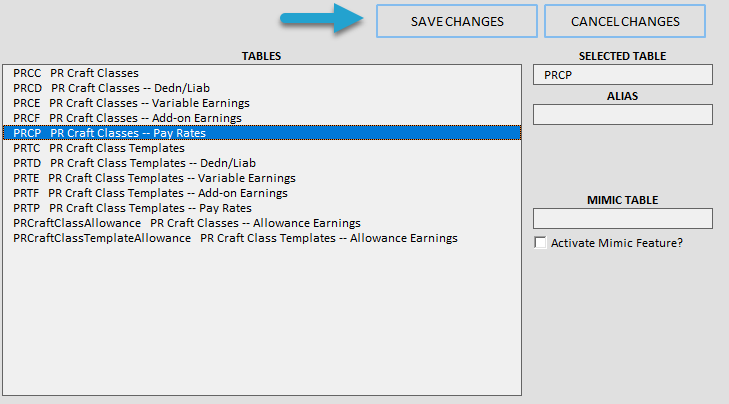Click the CANCEL CHANGES button
The width and height of the screenshot is (729, 404).
pos(625,21)
